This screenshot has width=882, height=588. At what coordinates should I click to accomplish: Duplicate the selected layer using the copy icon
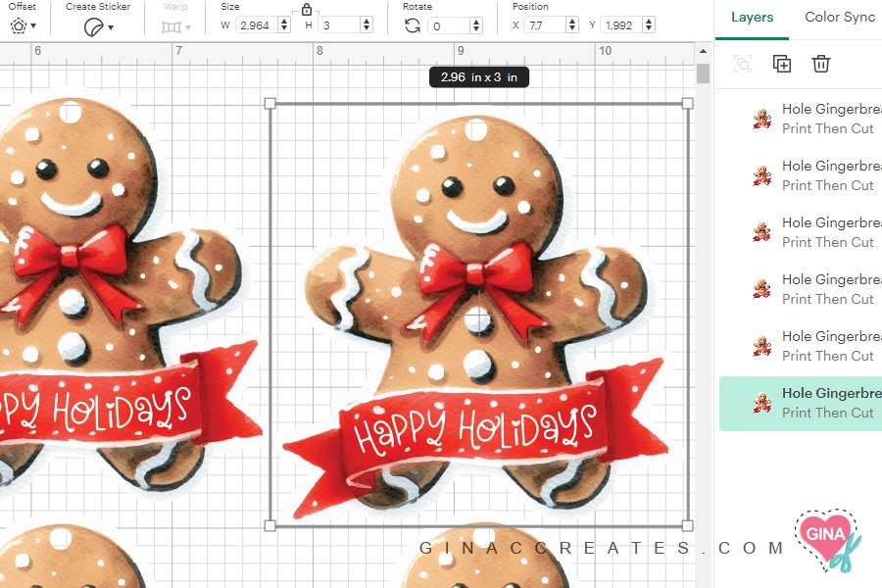782,63
